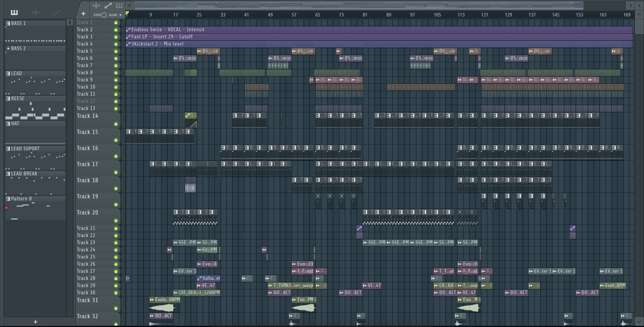
Task: Click the plus icon below the pattern list
Action: coord(36,322)
